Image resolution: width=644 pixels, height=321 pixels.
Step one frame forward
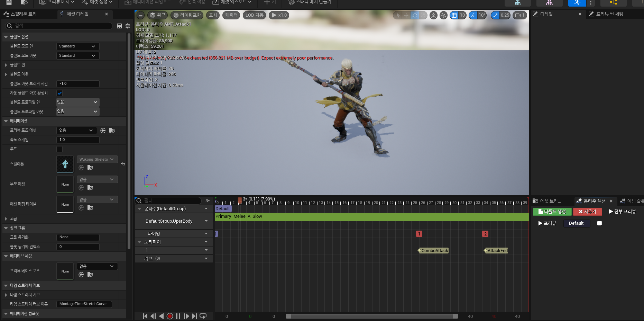pos(186,316)
